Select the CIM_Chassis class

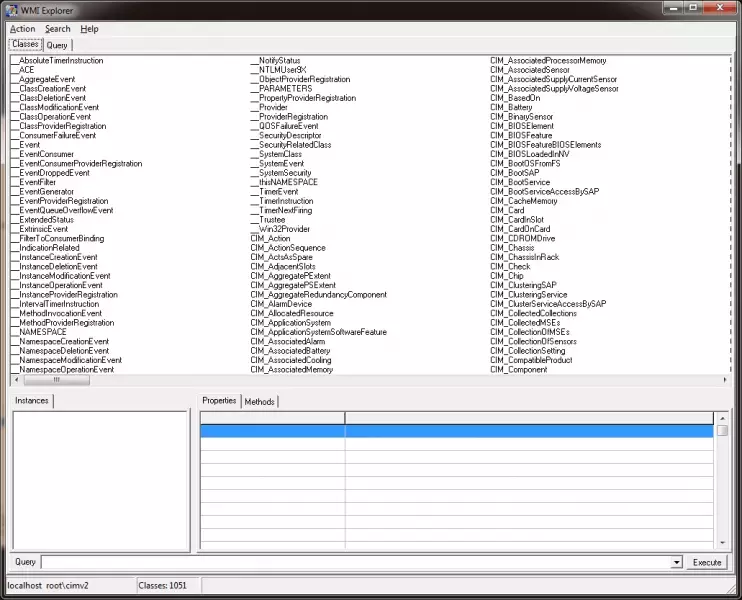point(512,248)
